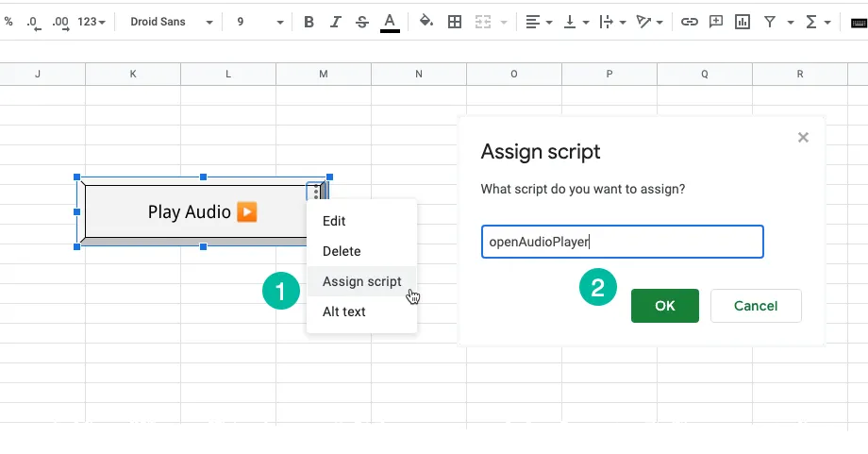
Task: Click the insert link icon
Action: pyautogui.click(x=689, y=22)
